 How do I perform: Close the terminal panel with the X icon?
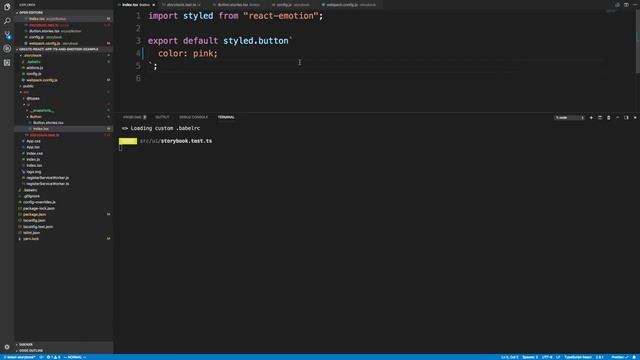tap(635, 118)
